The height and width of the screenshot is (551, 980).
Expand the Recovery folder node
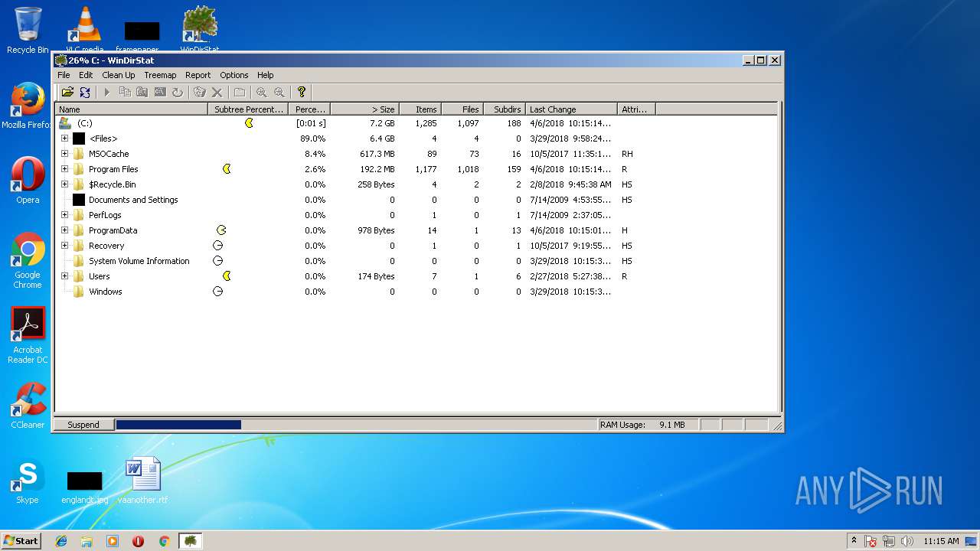64,246
